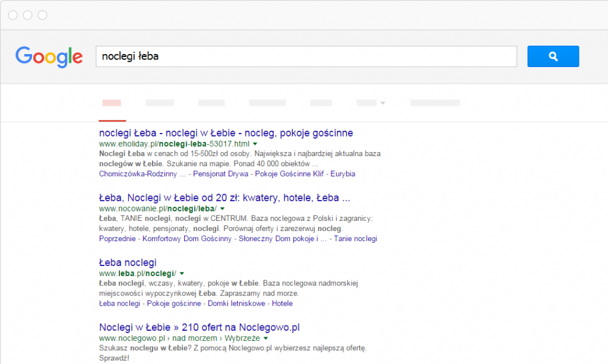
Task: Open 'Pokoje Gościnne Klif' sitelink
Action: pos(289,173)
